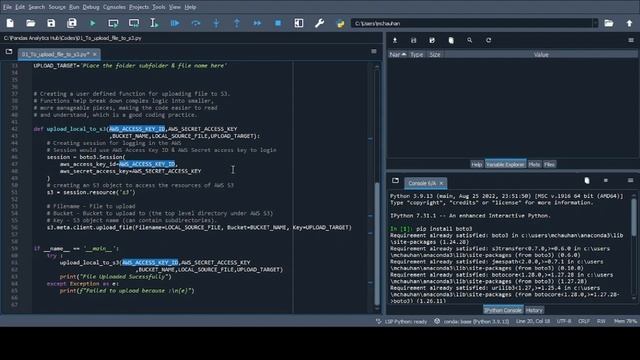Interrupt the kernel with the small square icon
The width and height of the screenshot is (640, 360).
(606, 180)
